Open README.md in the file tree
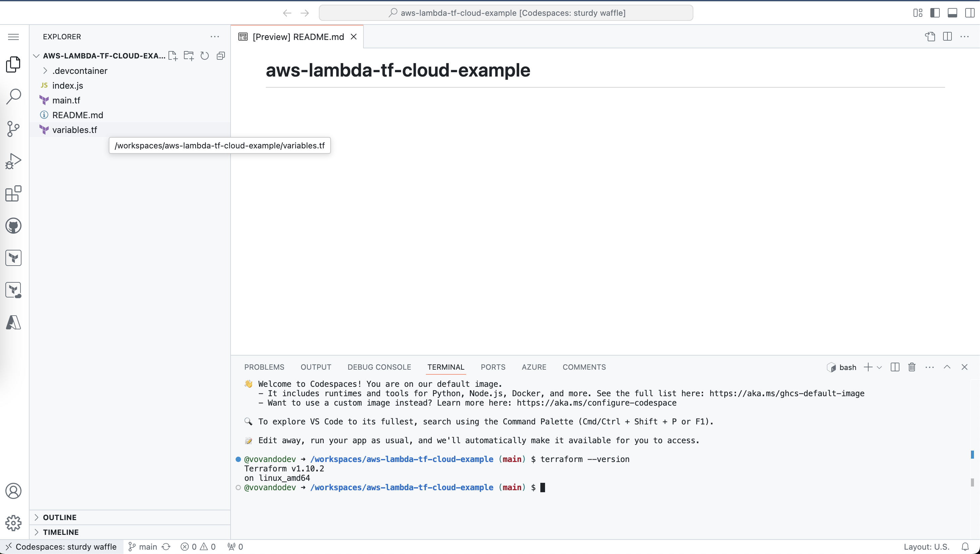 coord(130,115)
